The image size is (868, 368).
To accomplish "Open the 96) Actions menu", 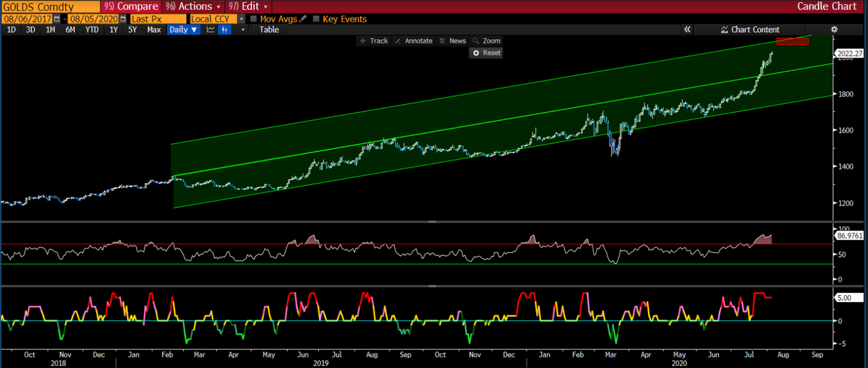I will pyautogui.click(x=193, y=7).
